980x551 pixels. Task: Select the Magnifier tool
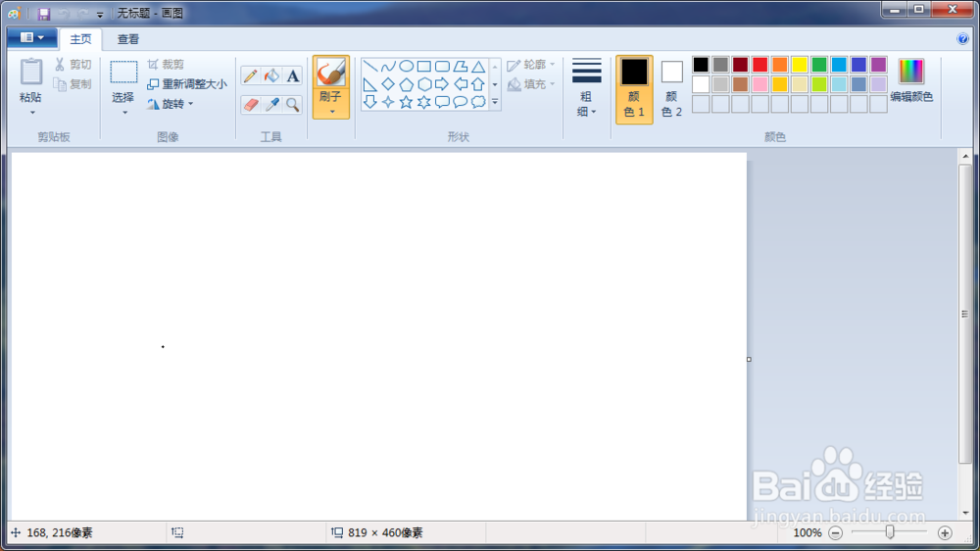(x=292, y=105)
